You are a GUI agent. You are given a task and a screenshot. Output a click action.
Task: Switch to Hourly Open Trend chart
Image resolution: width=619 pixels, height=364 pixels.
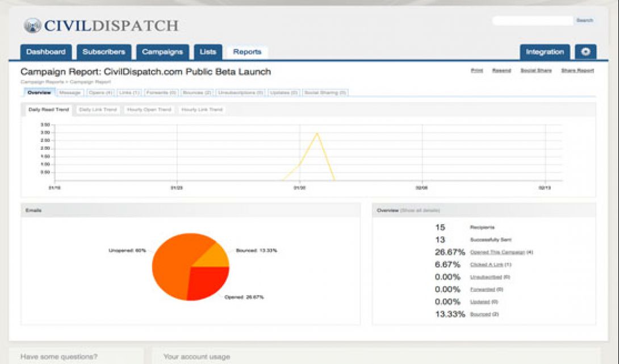tap(149, 110)
